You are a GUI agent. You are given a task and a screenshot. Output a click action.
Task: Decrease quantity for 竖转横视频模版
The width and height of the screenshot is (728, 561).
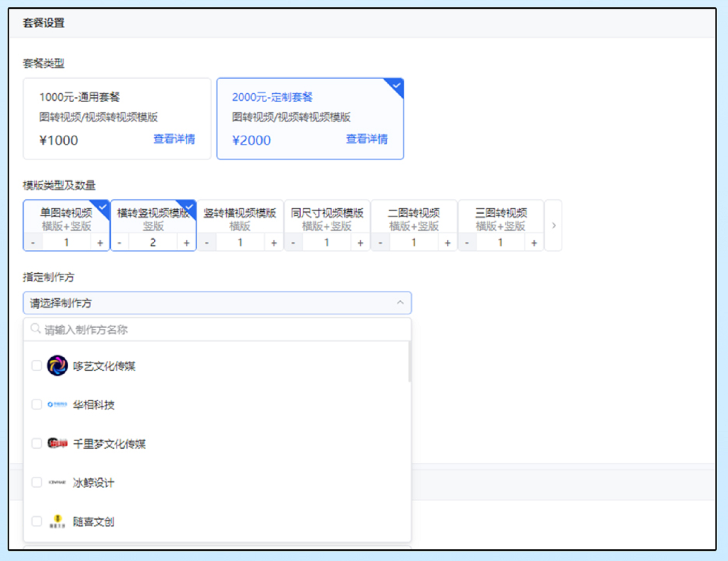click(x=207, y=243)
